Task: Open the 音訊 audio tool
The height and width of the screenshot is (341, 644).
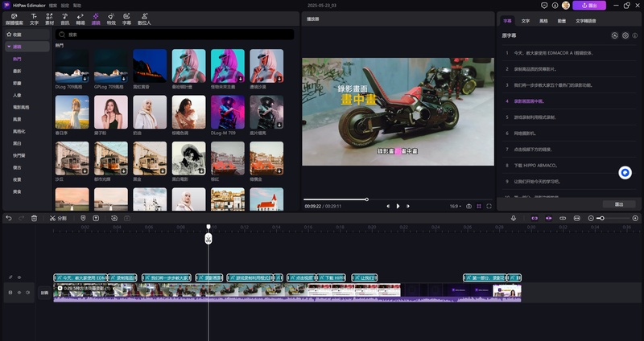Action: pyautogui.click(x=65, y=19)
